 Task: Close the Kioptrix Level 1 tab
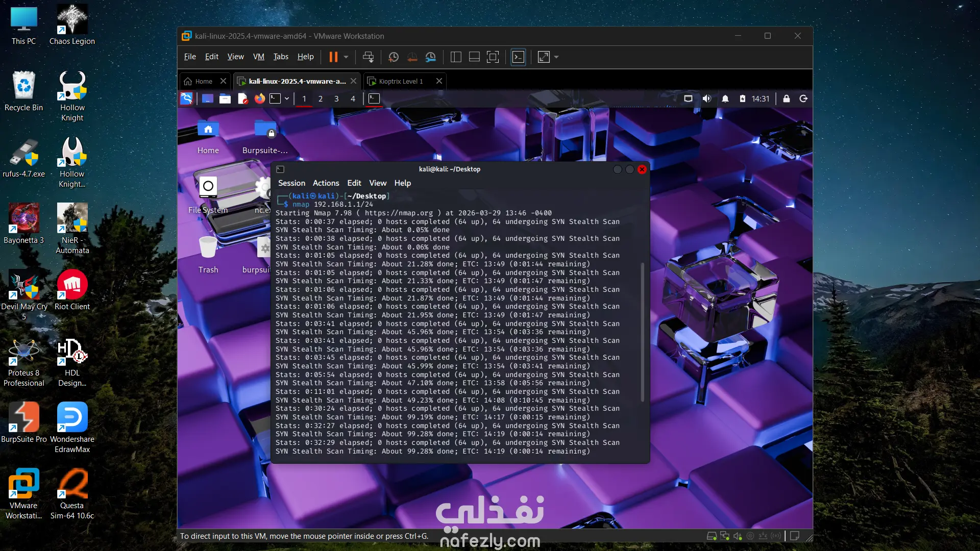click(x=439, y=81)
